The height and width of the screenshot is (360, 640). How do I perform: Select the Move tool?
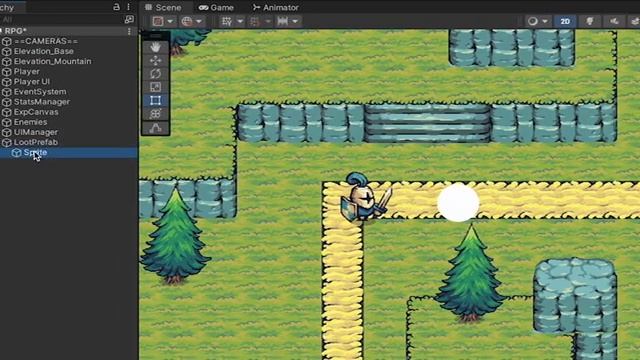pos(155,60)
